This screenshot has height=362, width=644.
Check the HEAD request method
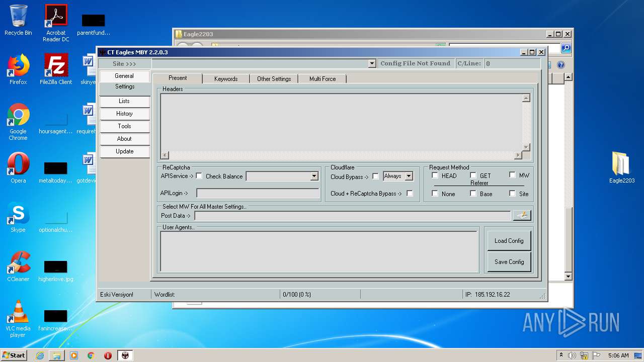[435, 175]
